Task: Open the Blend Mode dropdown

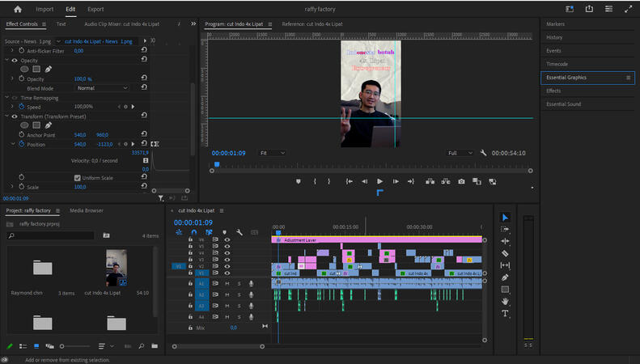Action: click(102, 88)
